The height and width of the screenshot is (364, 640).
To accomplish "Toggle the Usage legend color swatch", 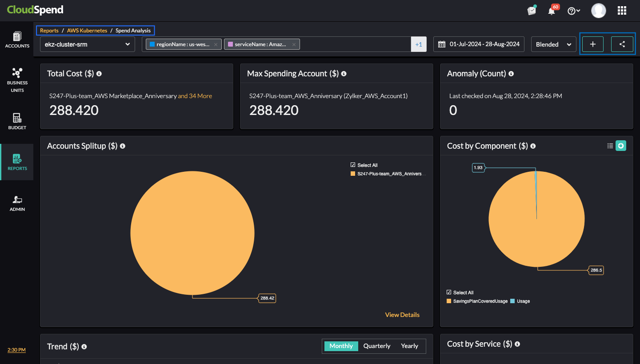I will click(512, 301).
